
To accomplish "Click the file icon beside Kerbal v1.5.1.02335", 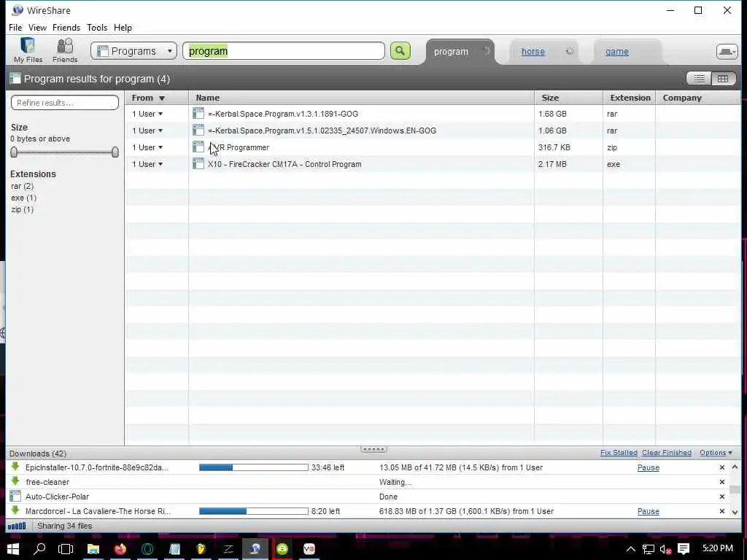I will point(198,130).
